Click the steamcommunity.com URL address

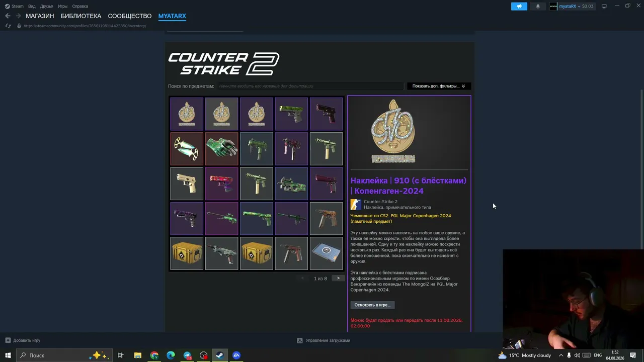tap(85, 26)
